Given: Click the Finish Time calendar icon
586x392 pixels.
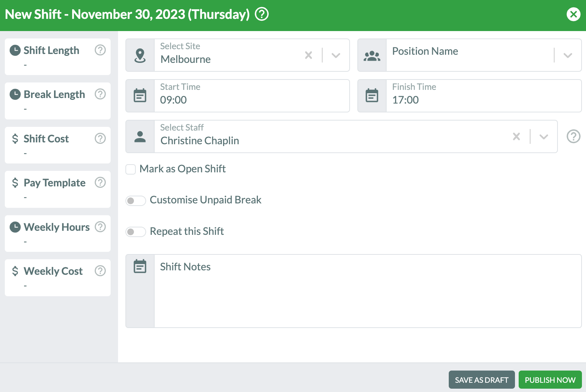Looking at the screenshot, I should 372,95.
